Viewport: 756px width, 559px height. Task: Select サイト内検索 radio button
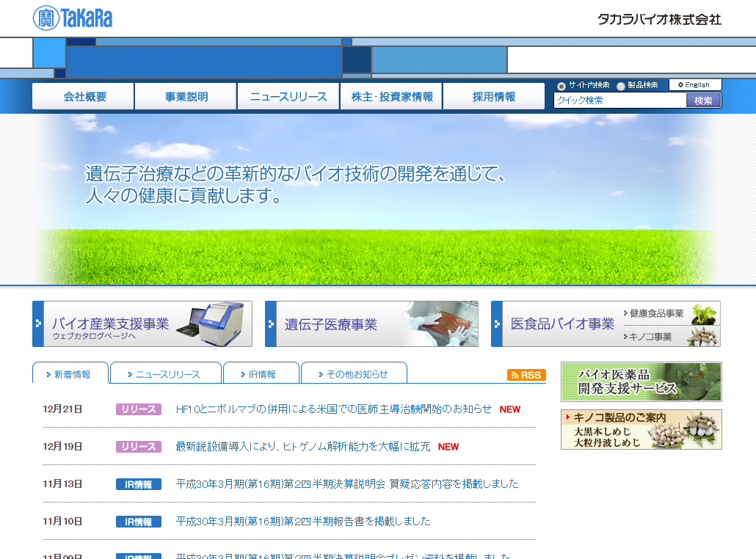point(561,86)
